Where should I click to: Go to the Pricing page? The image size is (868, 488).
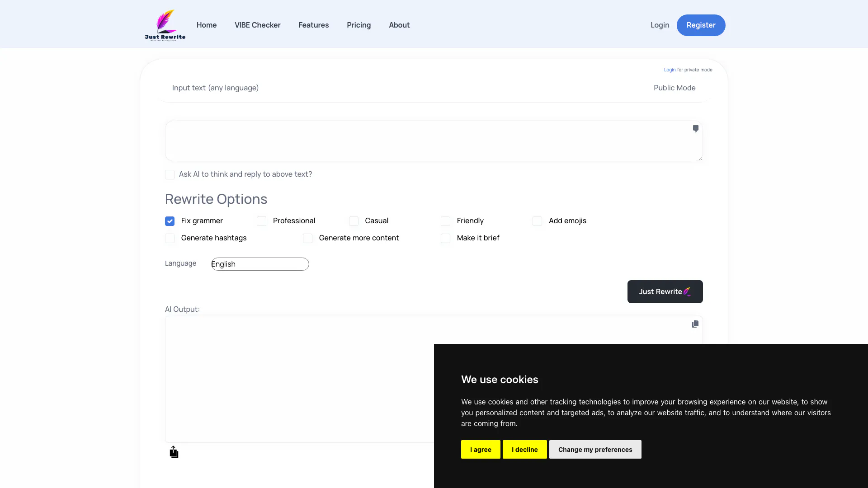(359, 25)
